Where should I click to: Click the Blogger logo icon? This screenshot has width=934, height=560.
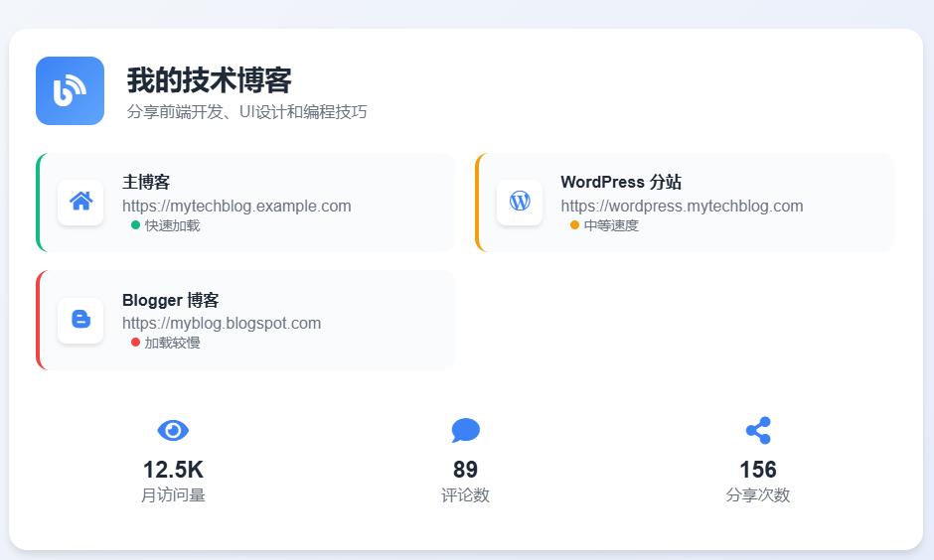[80, 320]
